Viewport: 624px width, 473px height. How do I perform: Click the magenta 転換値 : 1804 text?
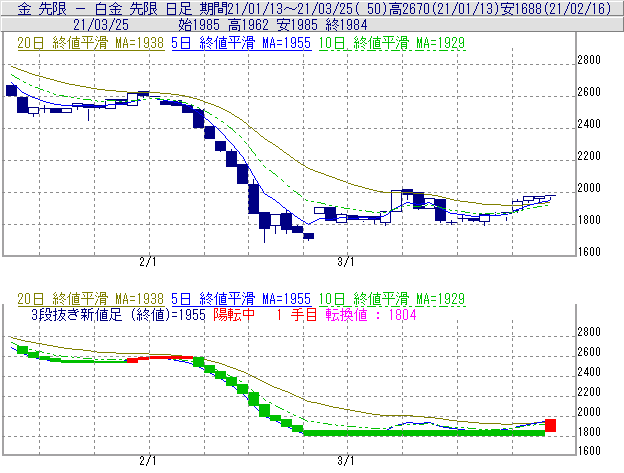tap(371, 315)
